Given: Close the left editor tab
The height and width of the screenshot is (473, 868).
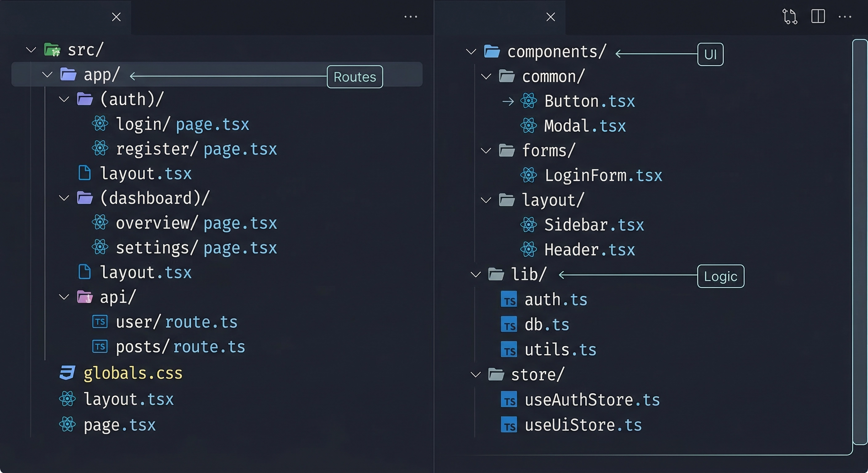Looking at the screenshot, I should pos(116,17).
